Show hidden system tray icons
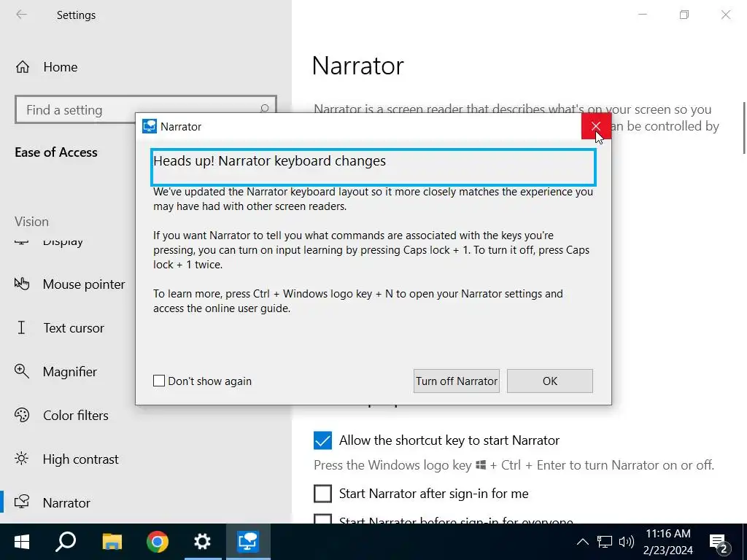This screenshot has height=560, width=747. coord(583,542)
